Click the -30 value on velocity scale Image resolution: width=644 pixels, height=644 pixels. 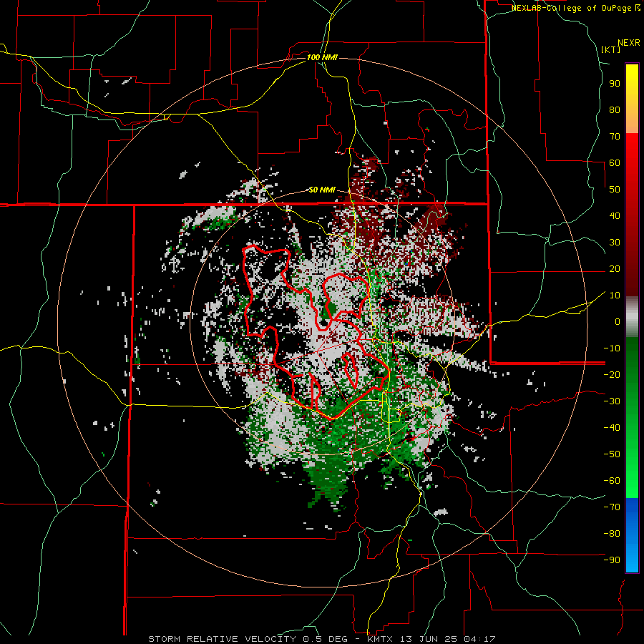612,401
